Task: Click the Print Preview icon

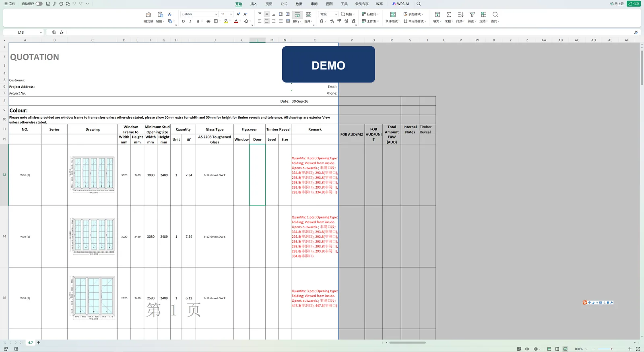Action: point(68,4)
